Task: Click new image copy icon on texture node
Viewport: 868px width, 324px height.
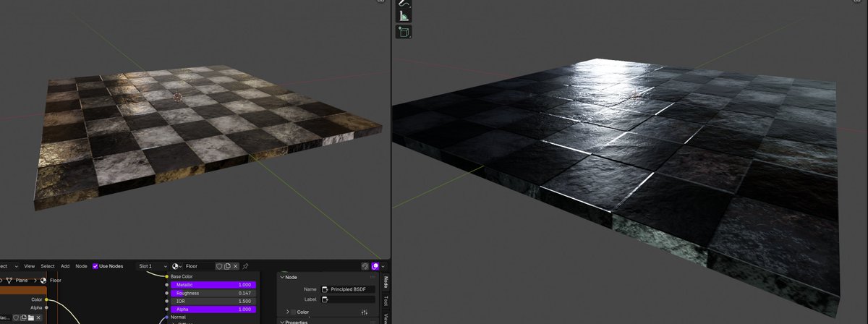Action: [23, 318]
